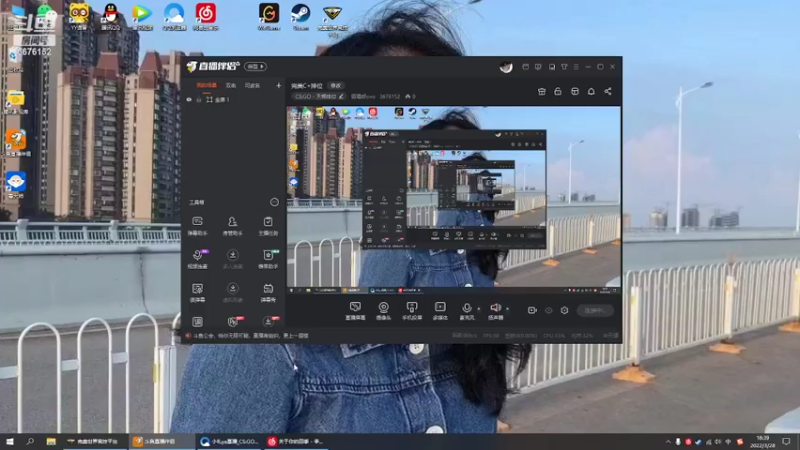Open the star-badge tool with green tag

point(268,259)
